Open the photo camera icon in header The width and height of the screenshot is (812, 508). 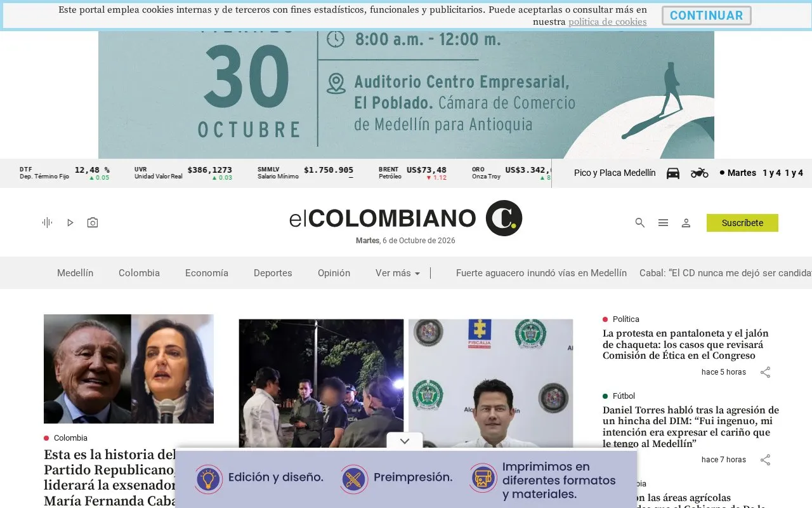click(x=93, y=222)
